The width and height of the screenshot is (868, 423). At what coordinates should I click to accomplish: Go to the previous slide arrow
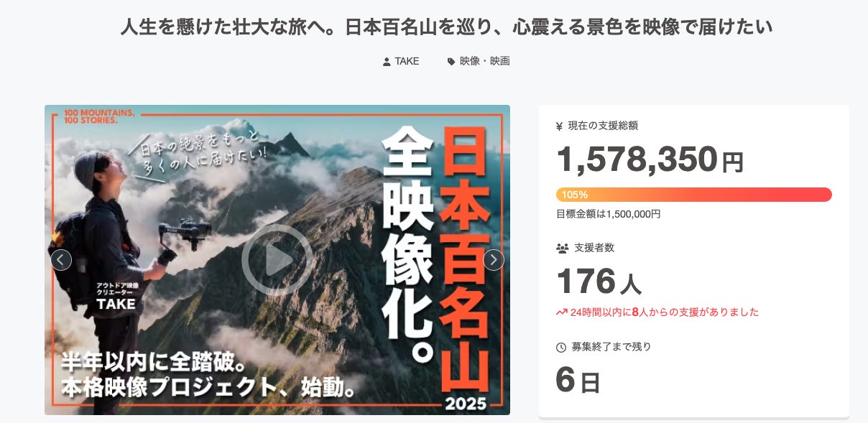tap(61, 260)
